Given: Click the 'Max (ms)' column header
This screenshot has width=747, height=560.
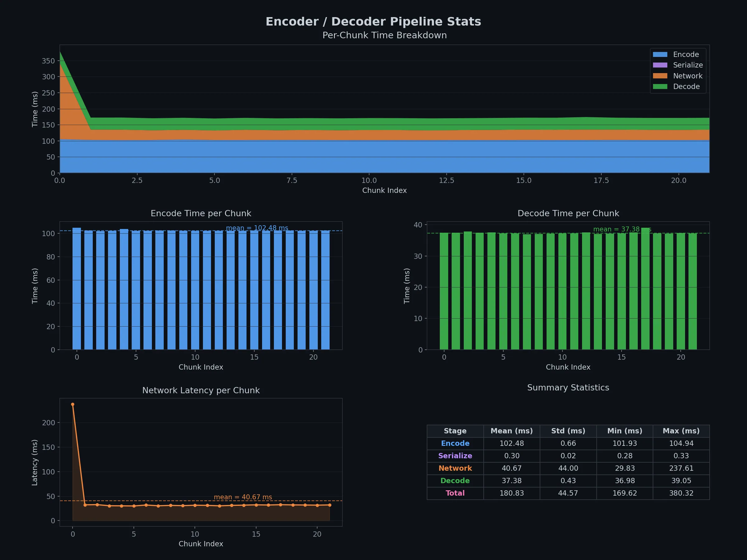Looking at the screenshot, I should 681,431.
